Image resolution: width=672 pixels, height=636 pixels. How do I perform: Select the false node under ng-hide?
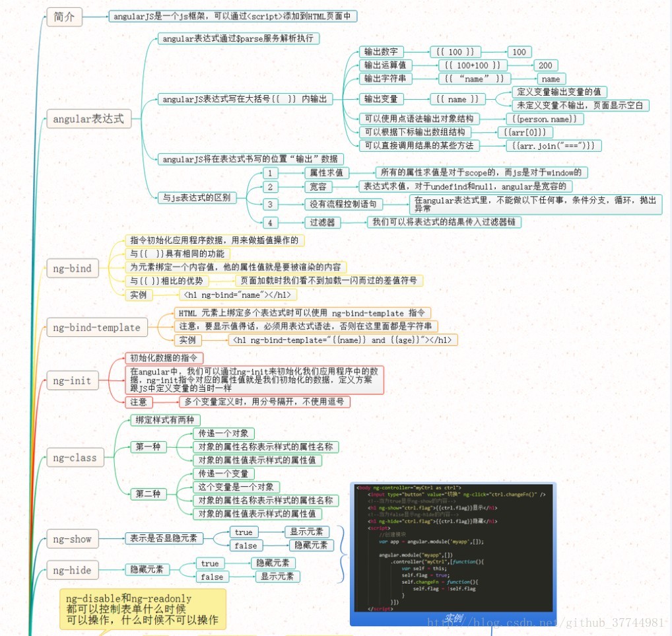[x=212, y=577]
